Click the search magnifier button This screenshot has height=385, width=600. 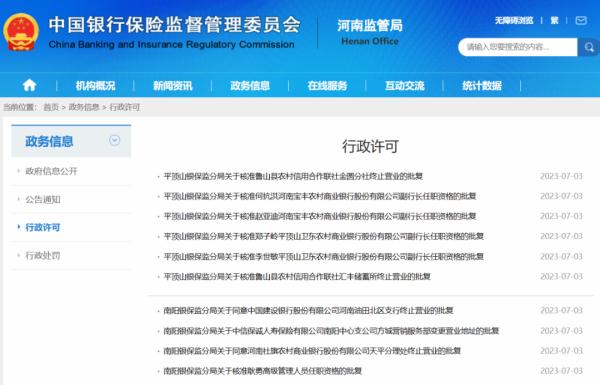(x=589, y=47)
